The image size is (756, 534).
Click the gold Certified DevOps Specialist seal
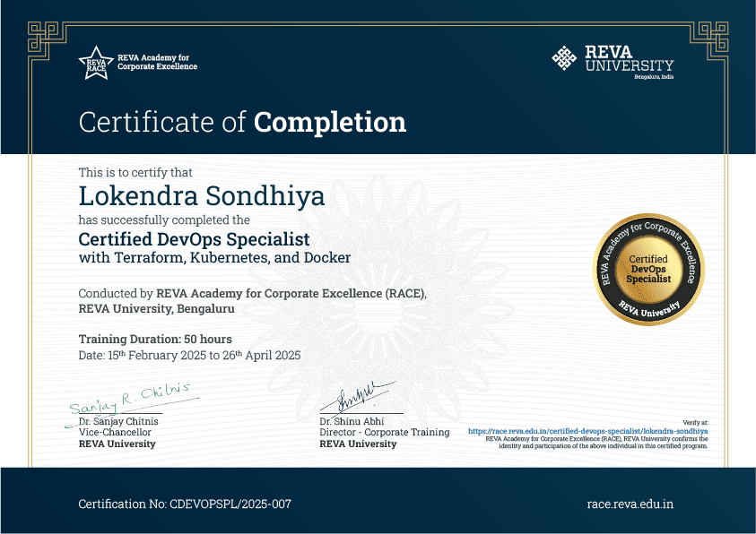648,269
